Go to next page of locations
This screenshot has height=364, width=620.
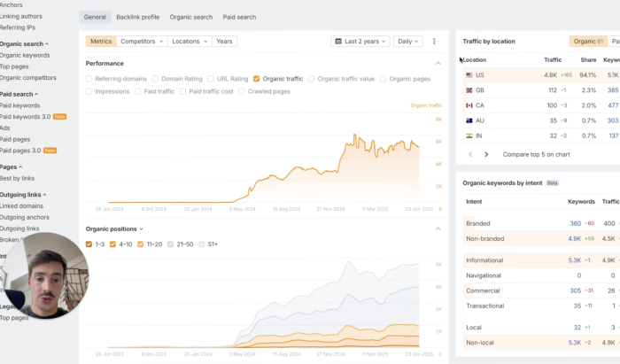(486, 154)
